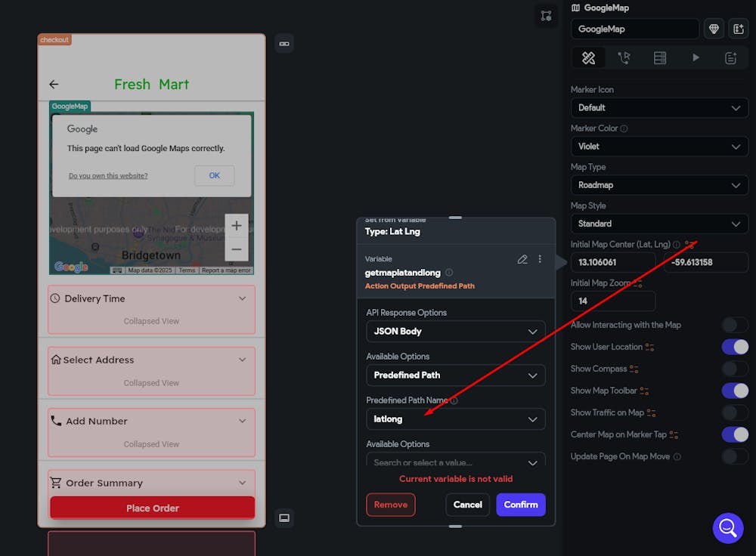Toggle Show User Location switch

coord(735,347)
